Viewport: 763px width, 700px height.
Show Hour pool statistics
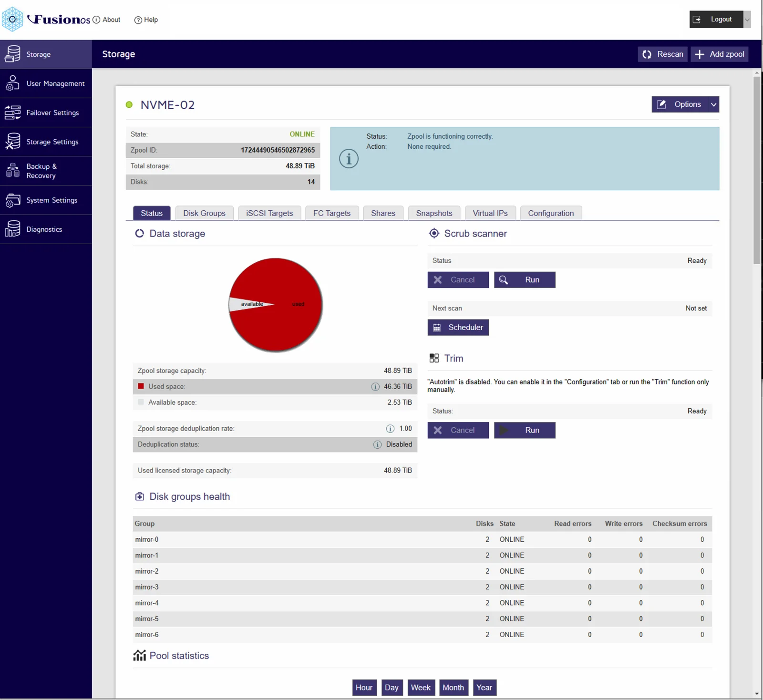point(364,688)
